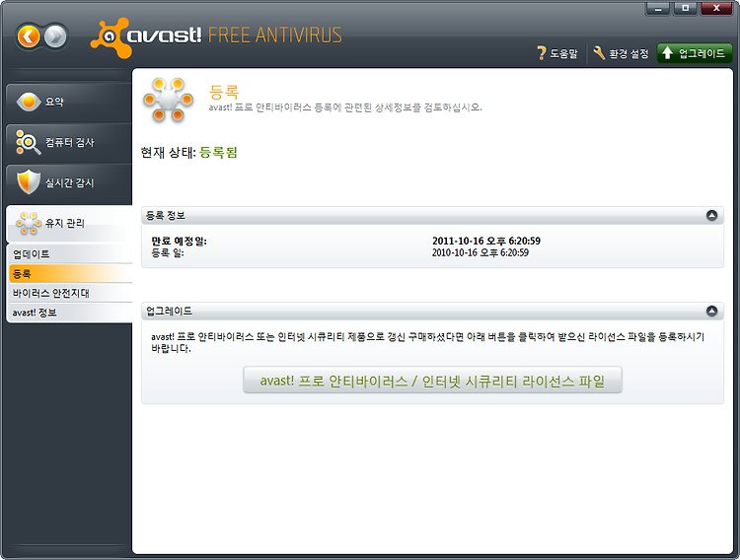Viewport: 740px width, 560px height.
Task: Click the shield icon for 실시간 감시
Action: point(28,182)
